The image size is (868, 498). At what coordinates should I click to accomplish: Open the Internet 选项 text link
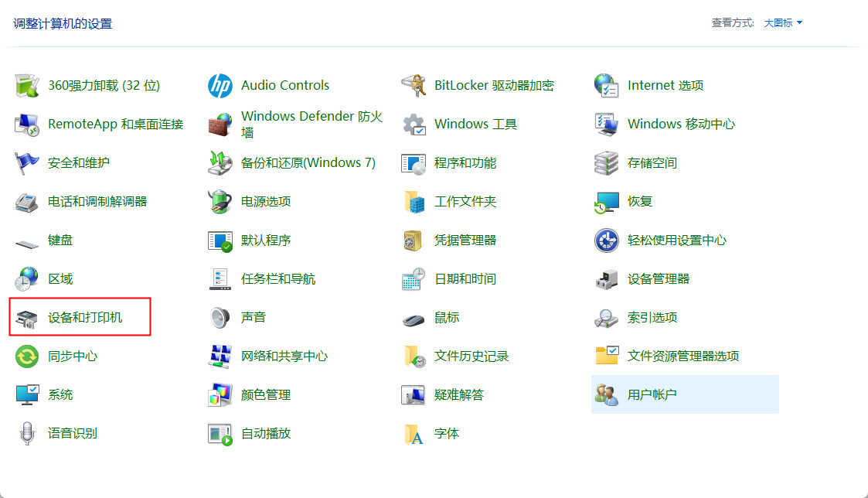click(665, 85)
